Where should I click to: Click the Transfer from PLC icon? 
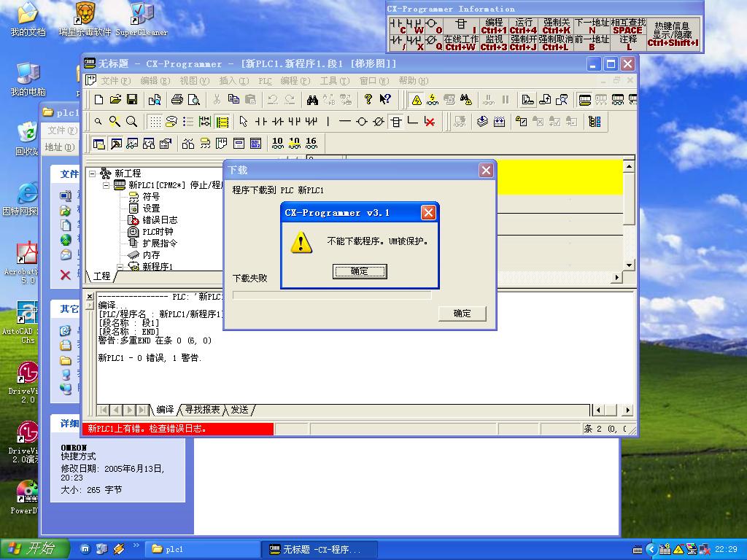[544, 99]
